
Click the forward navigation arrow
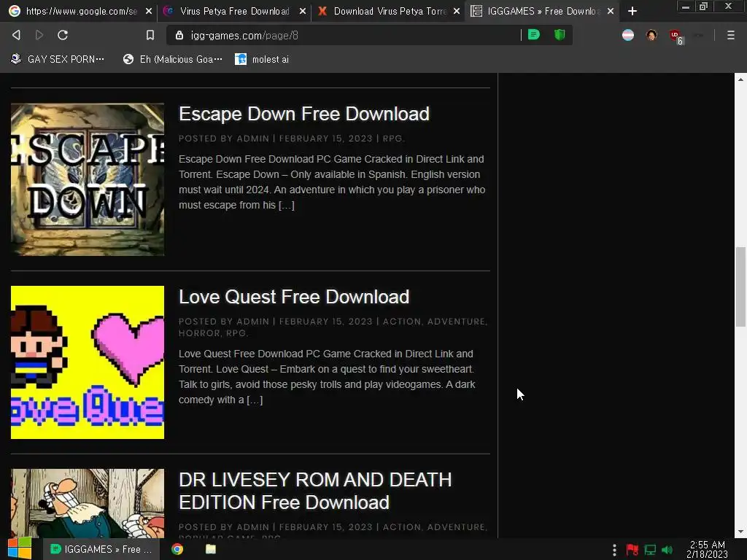39,35
